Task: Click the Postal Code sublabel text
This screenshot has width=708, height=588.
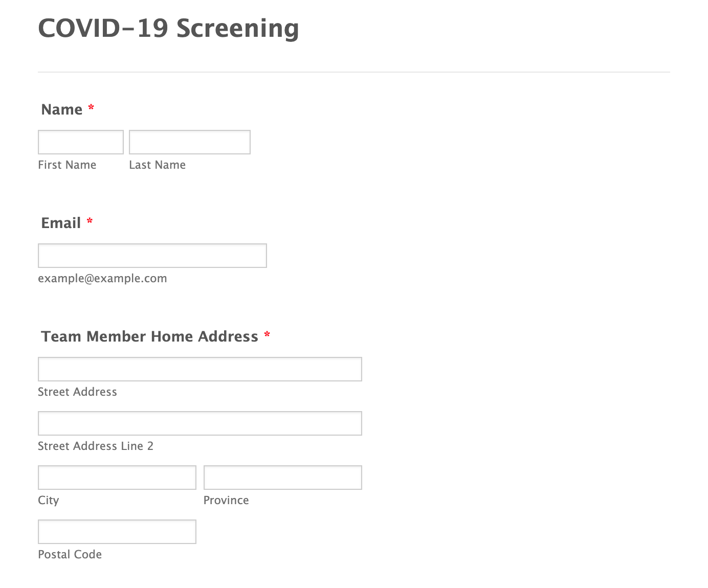Action: pyautogui.click(x=70, y=554)
